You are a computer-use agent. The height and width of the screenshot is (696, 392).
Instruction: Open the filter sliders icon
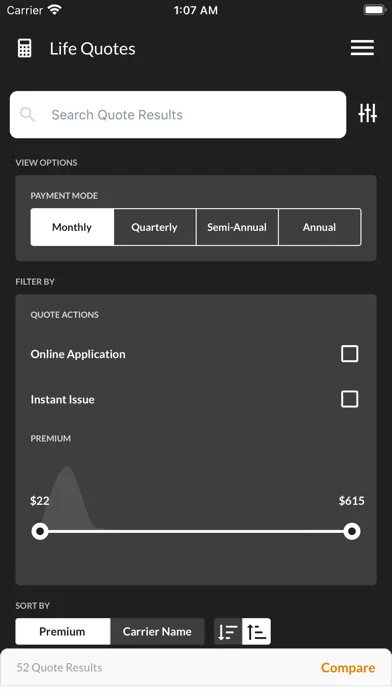(x=368, y=113)
